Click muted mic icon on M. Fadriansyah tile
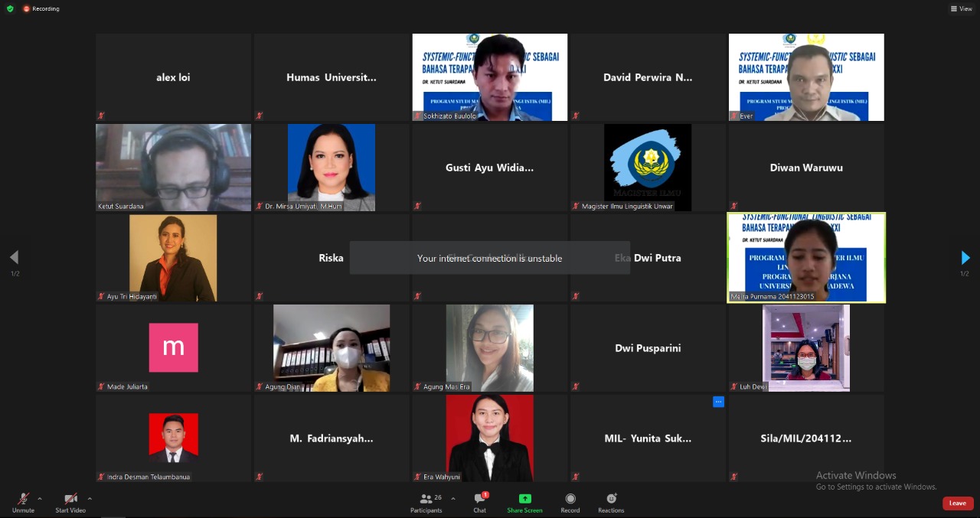This screenshot has width=980, height=518. coord(260,477)
